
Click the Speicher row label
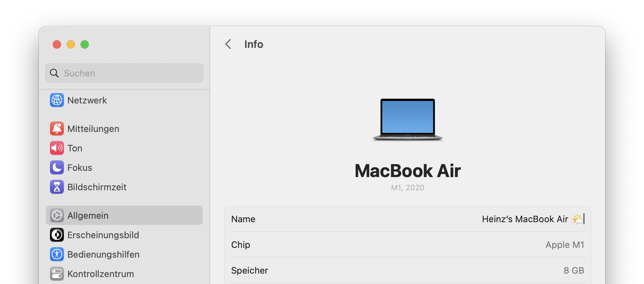pos(249,270)
